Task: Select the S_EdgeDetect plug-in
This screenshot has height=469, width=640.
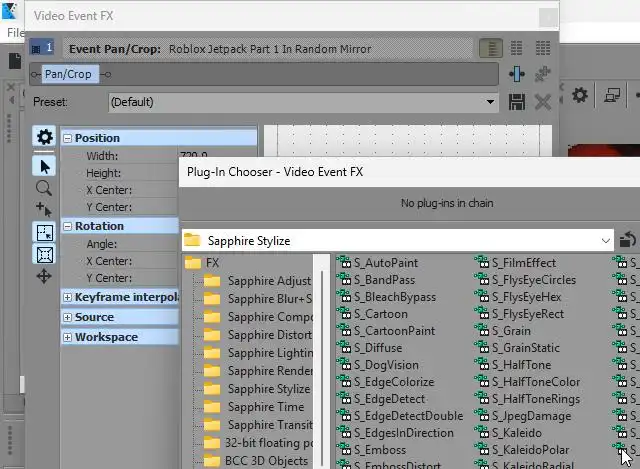Action: (381, 399)
